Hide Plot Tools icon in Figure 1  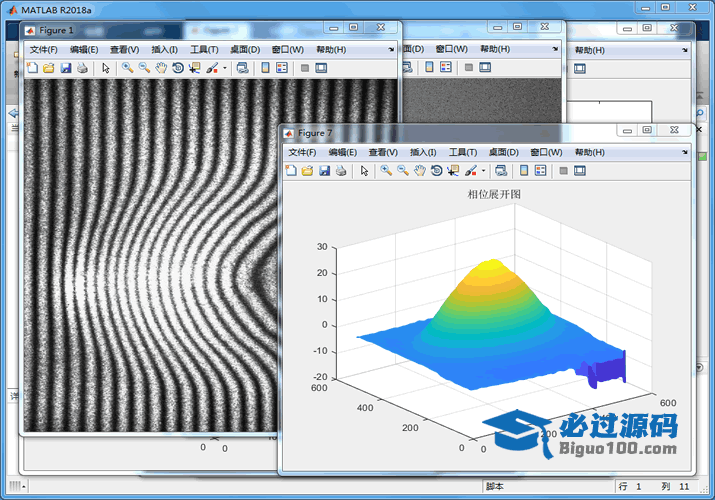(x=305, y=68)
